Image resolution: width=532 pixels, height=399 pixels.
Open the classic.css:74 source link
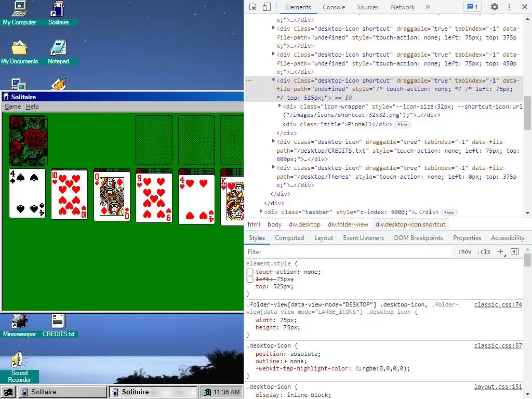click(498, 304)
